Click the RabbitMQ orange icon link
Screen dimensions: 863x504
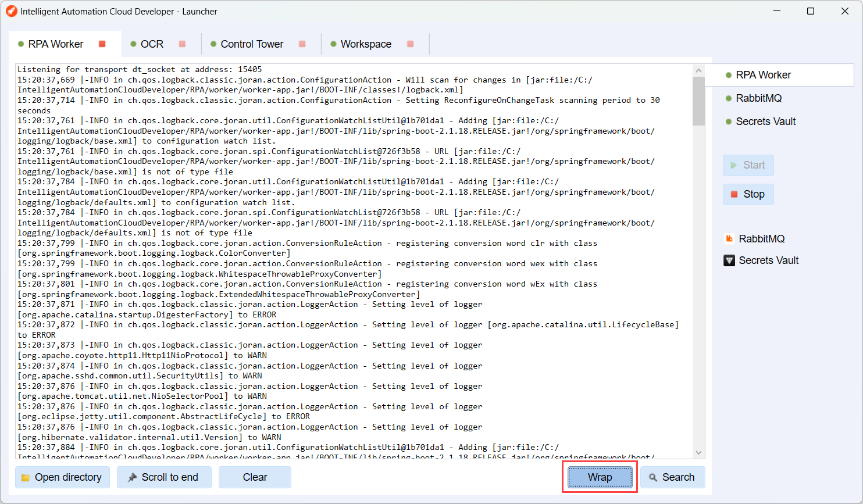tap(729, 239)
